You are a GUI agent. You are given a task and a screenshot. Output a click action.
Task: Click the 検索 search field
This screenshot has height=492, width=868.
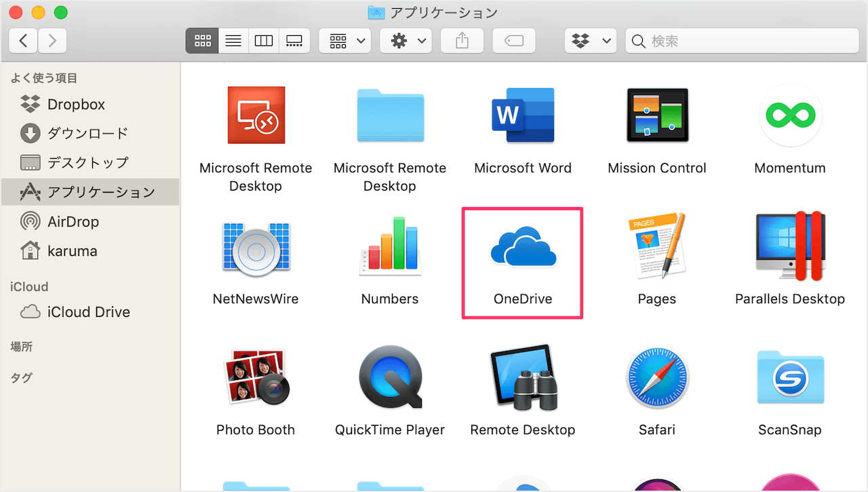(742, 41)
